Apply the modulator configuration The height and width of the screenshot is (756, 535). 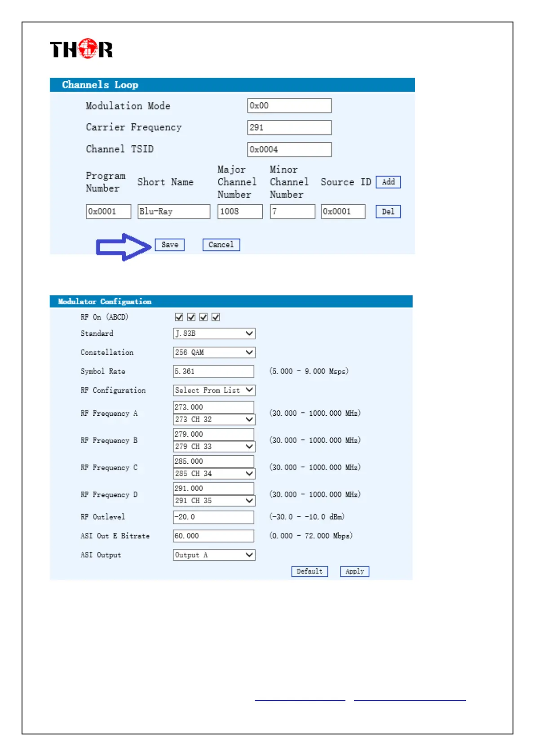pyautogui.click(x=354, y=571)
